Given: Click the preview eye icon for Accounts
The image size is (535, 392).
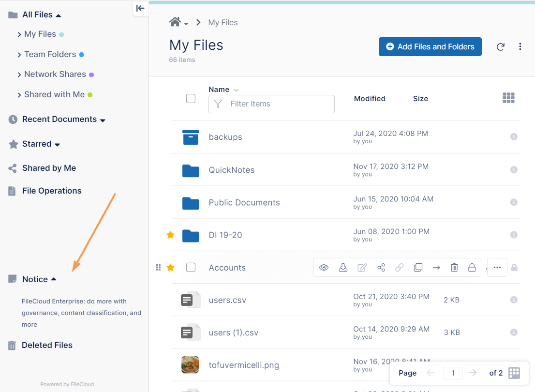Looking at the screenshot, I should pyautogui.click(x=324, y=268).
